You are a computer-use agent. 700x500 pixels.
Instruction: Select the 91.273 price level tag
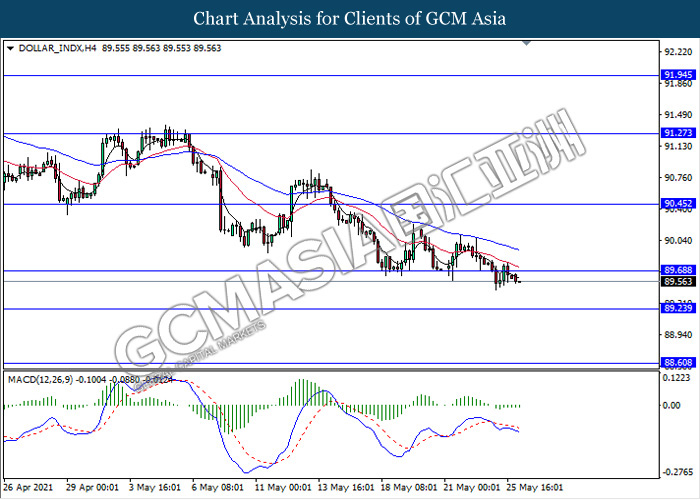point(678,133)
